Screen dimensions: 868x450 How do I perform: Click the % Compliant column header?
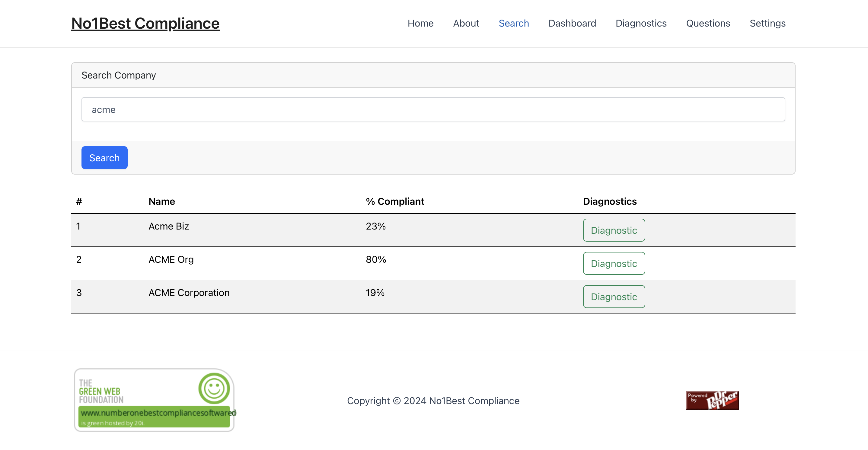click(394, 201)
